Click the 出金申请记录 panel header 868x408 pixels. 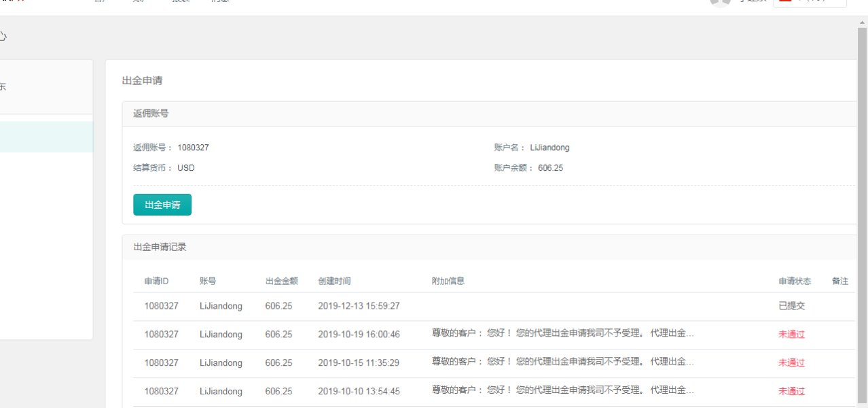160,248
